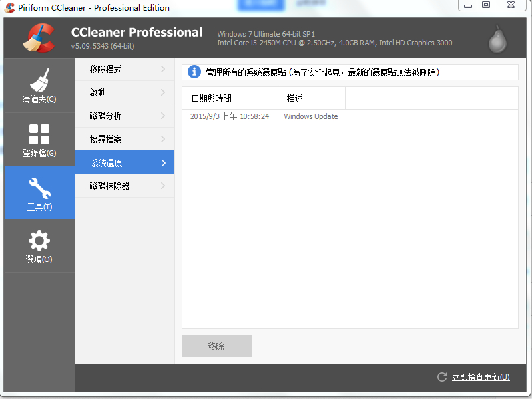Sort by 日期與時間 column header
Screen dimensions: 532x399
pos(230,98)
